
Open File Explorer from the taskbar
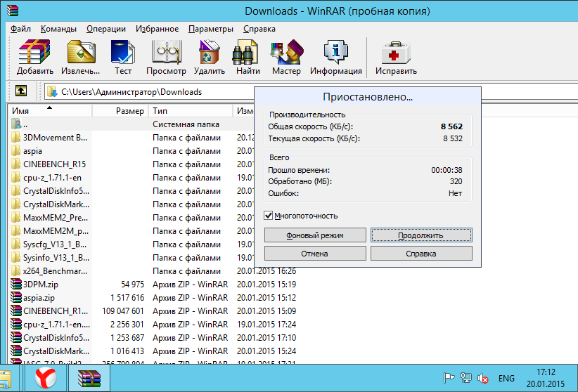click(x=5, y=379)
